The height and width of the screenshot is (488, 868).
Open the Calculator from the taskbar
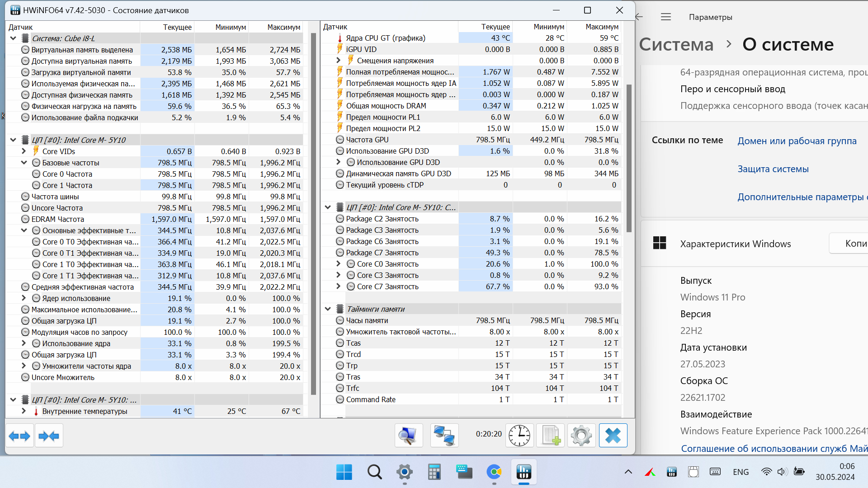point(434,472)
